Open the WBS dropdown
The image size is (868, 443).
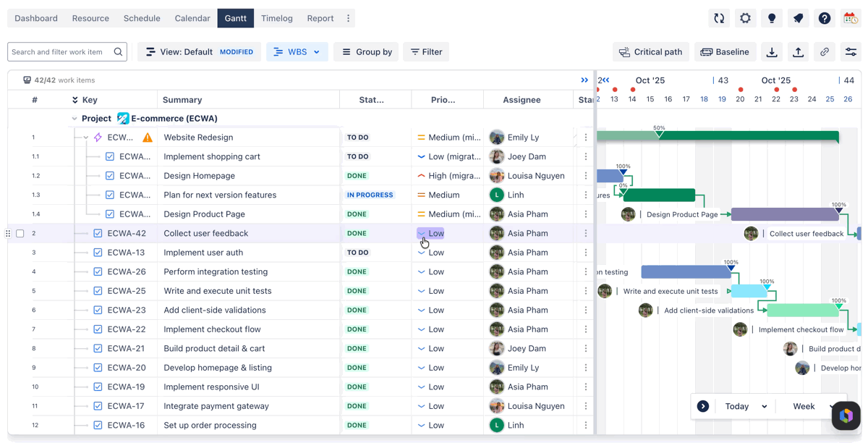(x=297, y=52)
